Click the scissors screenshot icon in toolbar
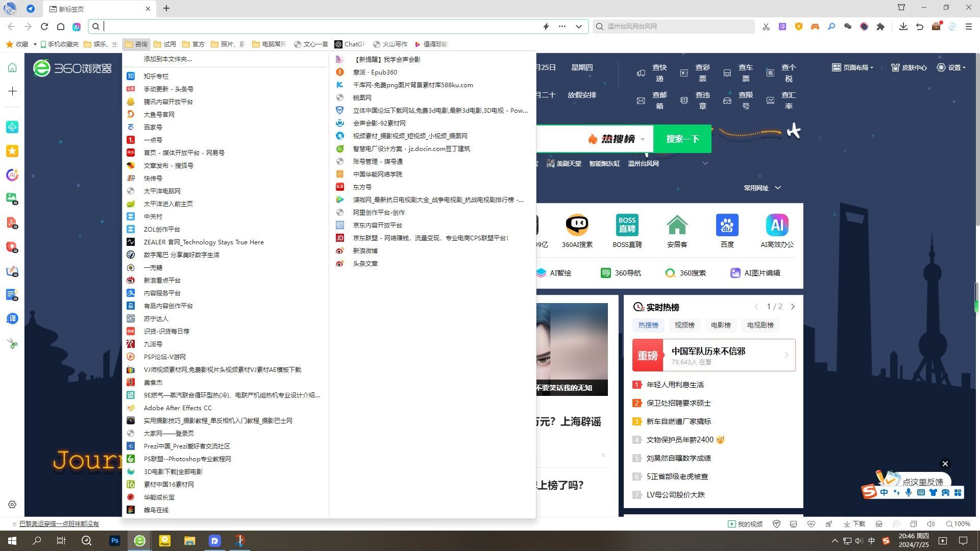 tap(766, 27)
